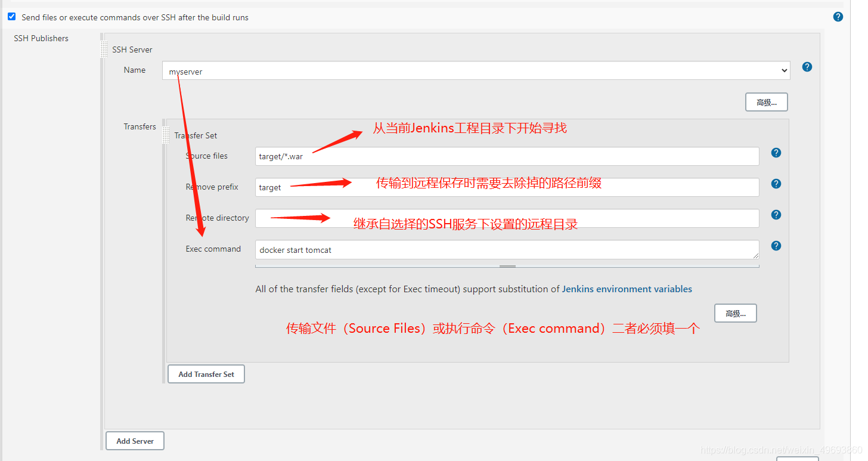Click Add Transfer Set button
Screen dimensions: 868x461
(x=206, y=374)
